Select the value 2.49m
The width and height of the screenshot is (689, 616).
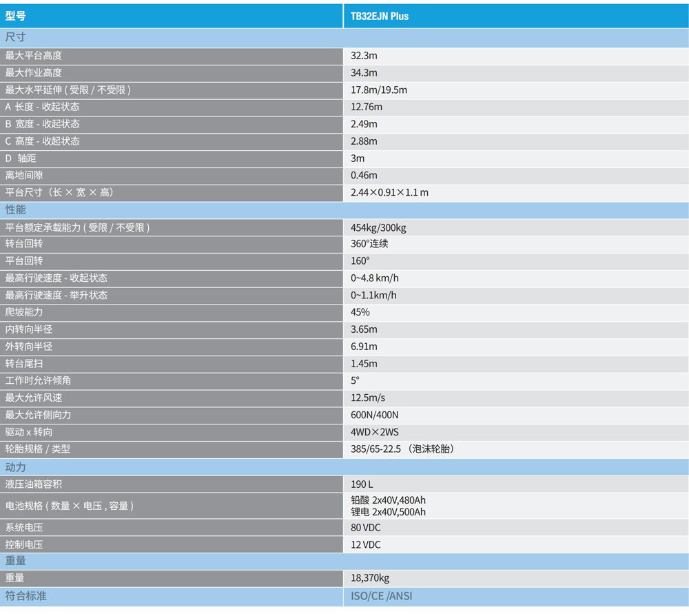364,124
